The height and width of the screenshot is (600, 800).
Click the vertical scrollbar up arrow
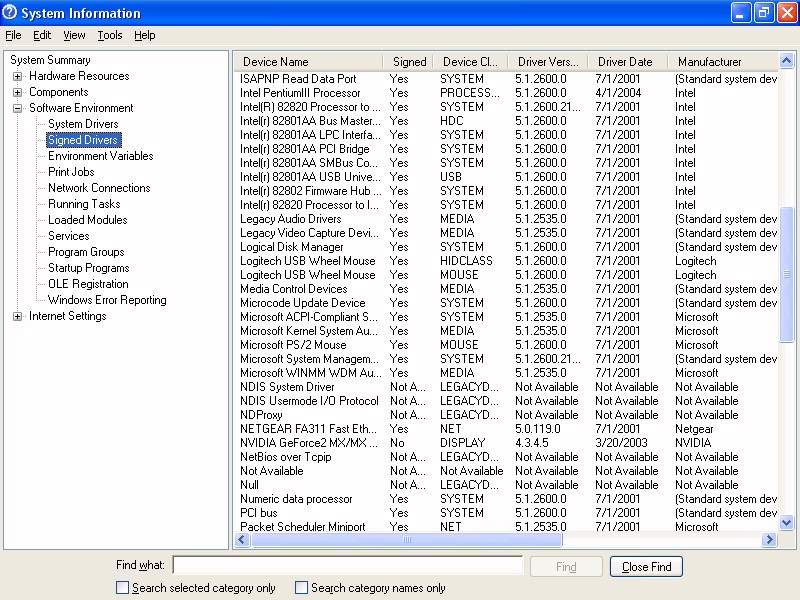(x=786, y=62)
